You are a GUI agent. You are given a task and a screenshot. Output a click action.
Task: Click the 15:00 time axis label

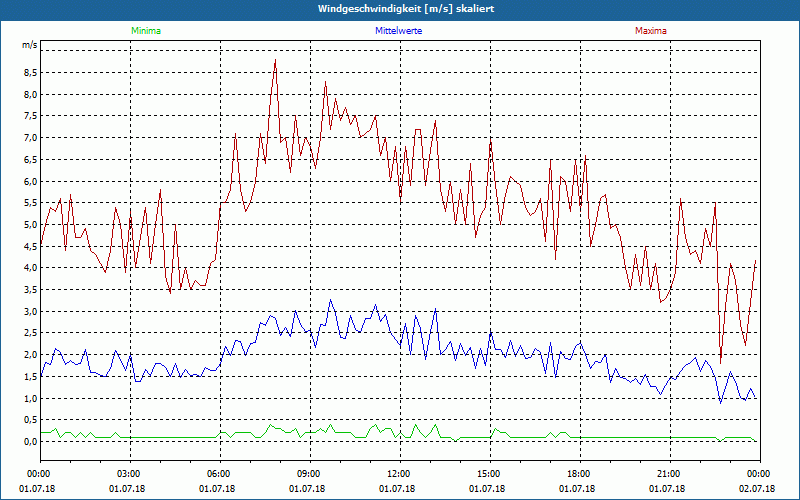pyautogui.click(x=490, y=474)
